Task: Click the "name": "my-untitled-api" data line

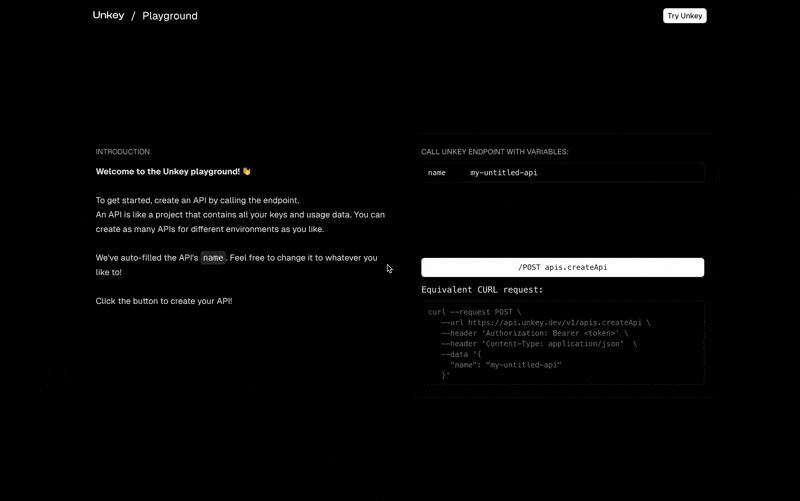Action: [505, 365]
